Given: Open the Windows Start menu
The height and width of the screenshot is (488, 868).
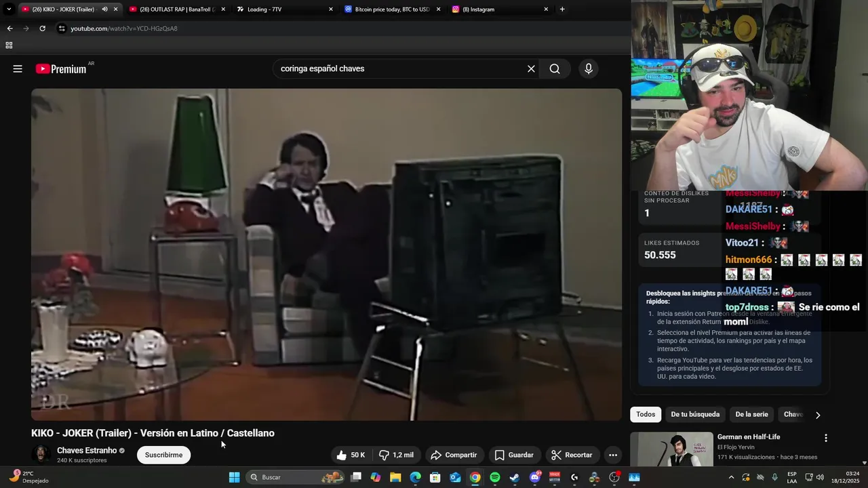Looking at the screenshot, I should [x=234, y=477].
